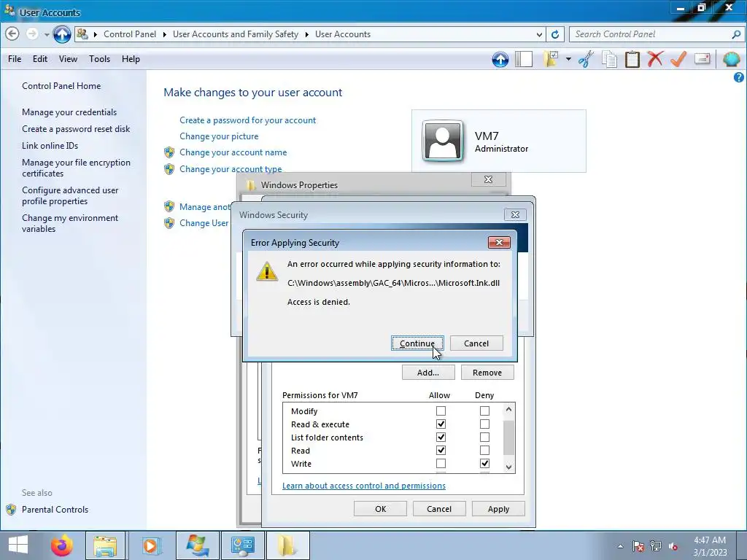Click the Classic Shell seashell icon
Image resolution: width=747 pixels, height=560 pixels.
[731, 60]
